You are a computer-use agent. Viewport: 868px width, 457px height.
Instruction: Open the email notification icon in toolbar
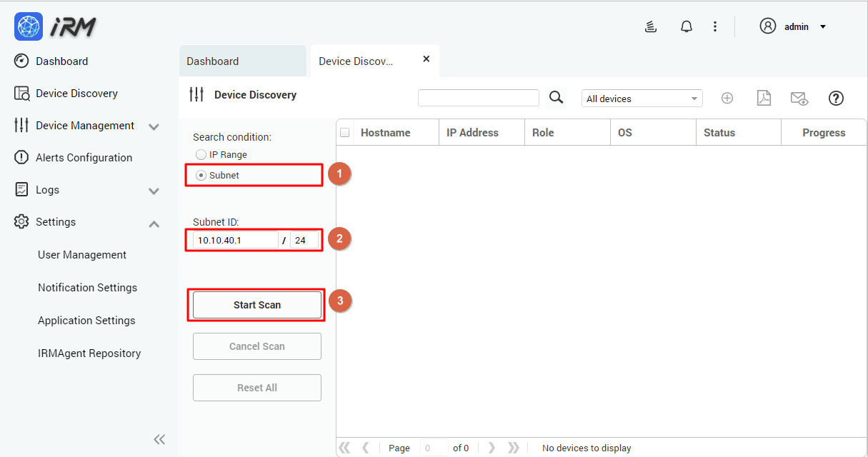(x=799, y=98)
